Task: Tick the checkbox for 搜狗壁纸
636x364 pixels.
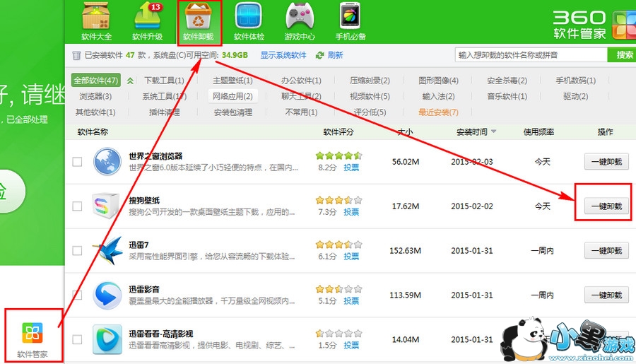Action: [x=77, y=206]
